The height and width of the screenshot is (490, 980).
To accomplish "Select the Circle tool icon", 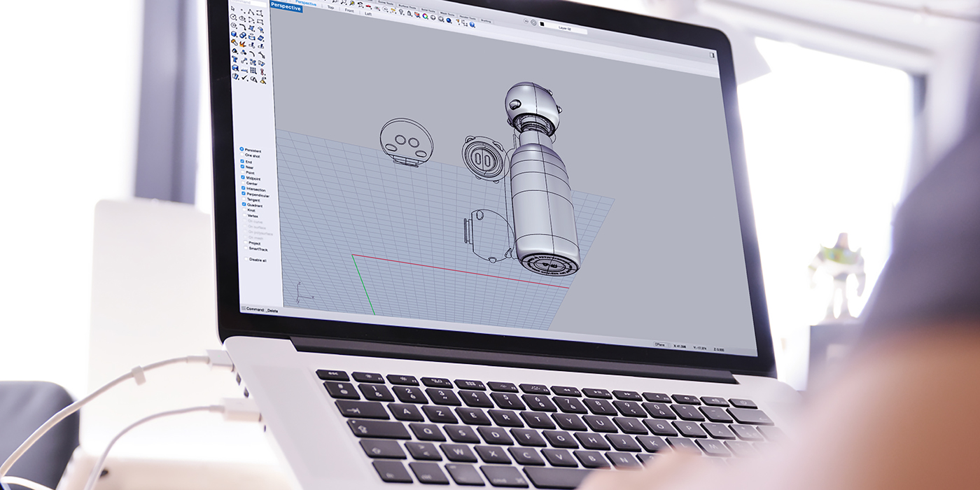I will [233, 17].
